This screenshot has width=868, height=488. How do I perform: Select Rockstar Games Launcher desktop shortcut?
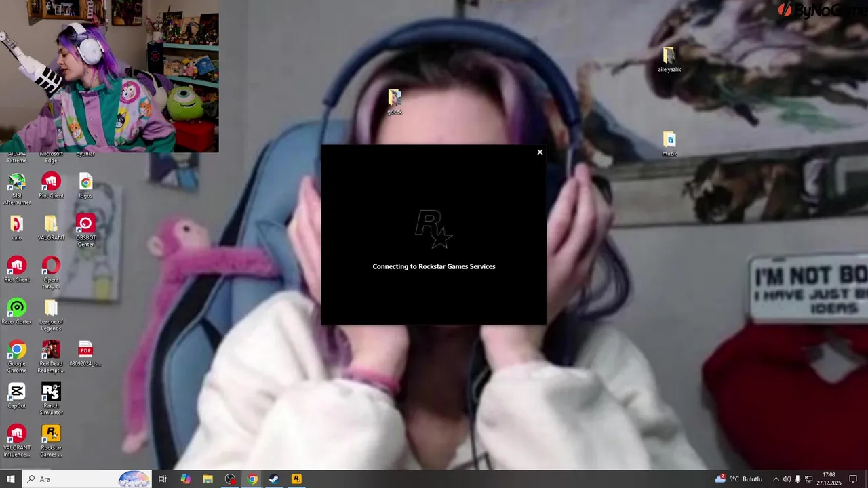click(51, 441)
